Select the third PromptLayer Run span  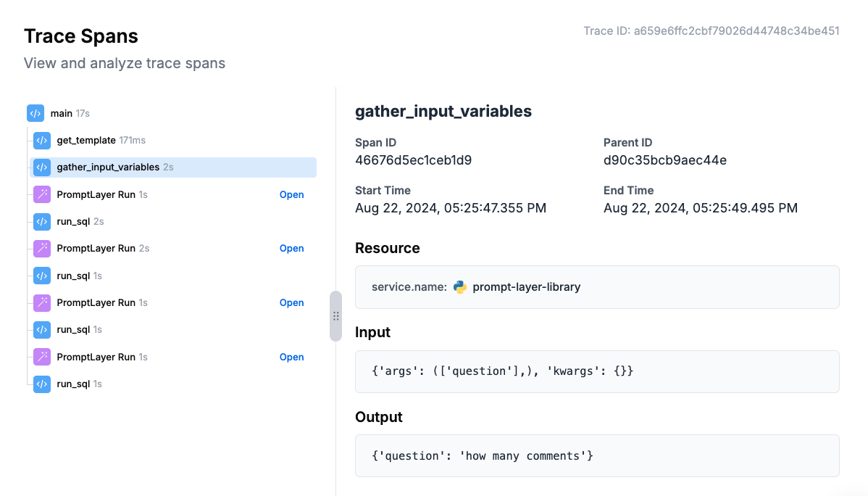(x=173, y=302)
